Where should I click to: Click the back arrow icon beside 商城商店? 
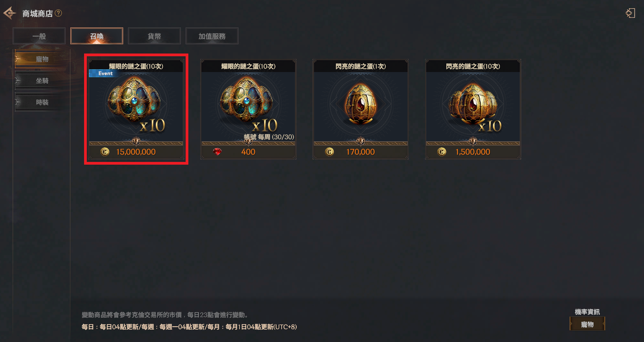(10, 13)
